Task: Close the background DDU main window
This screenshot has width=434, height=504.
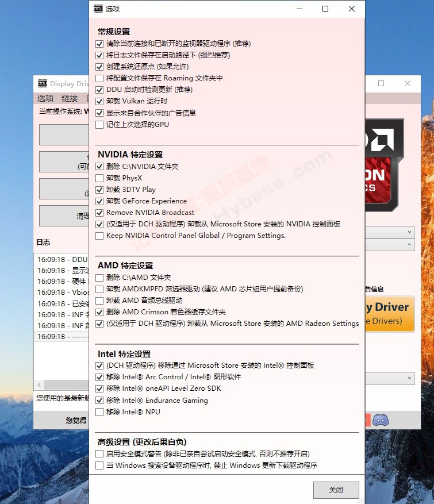Action: 408,83
